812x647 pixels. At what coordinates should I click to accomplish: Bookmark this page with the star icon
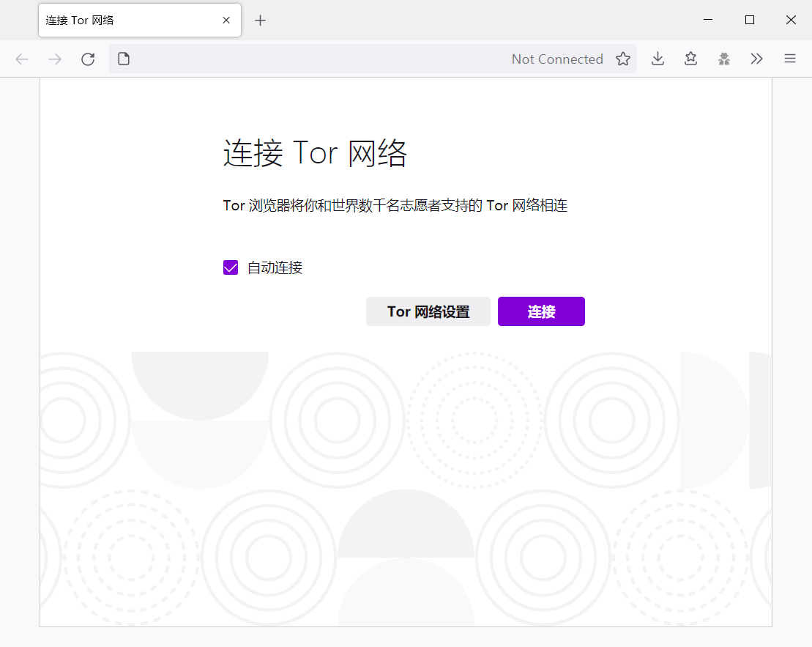pyautogui.click(x=623, y=59)
